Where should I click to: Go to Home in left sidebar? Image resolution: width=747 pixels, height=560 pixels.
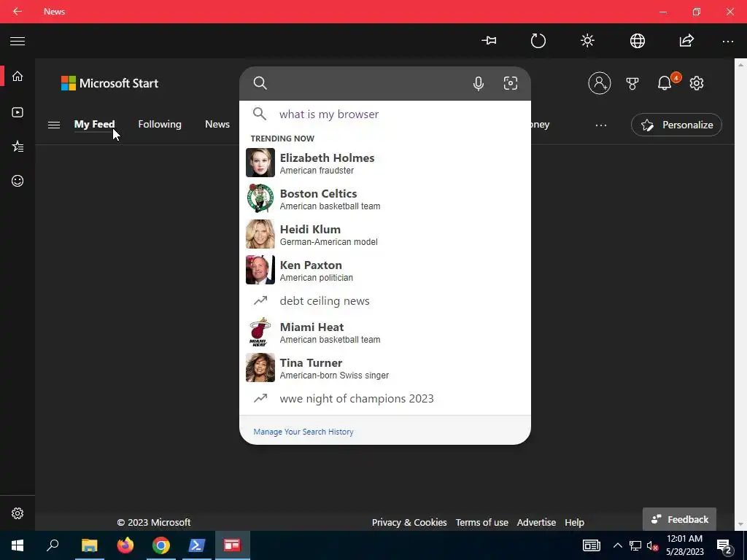pos(18,76)
